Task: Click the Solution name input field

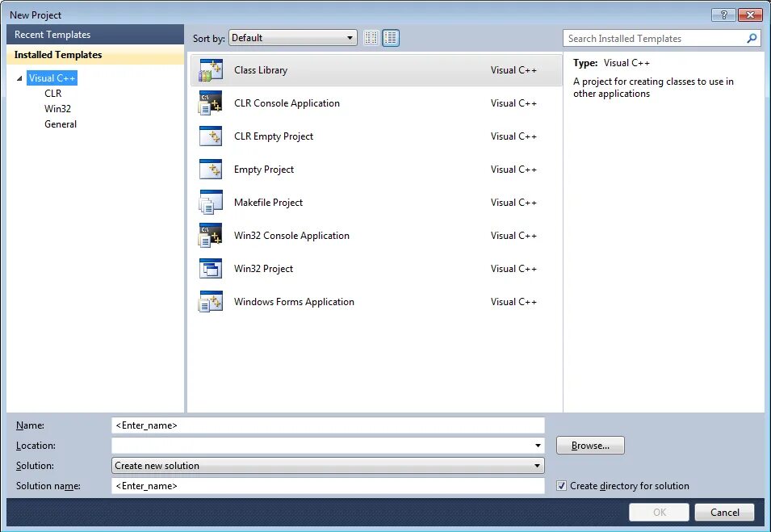Action: (328, 486)
